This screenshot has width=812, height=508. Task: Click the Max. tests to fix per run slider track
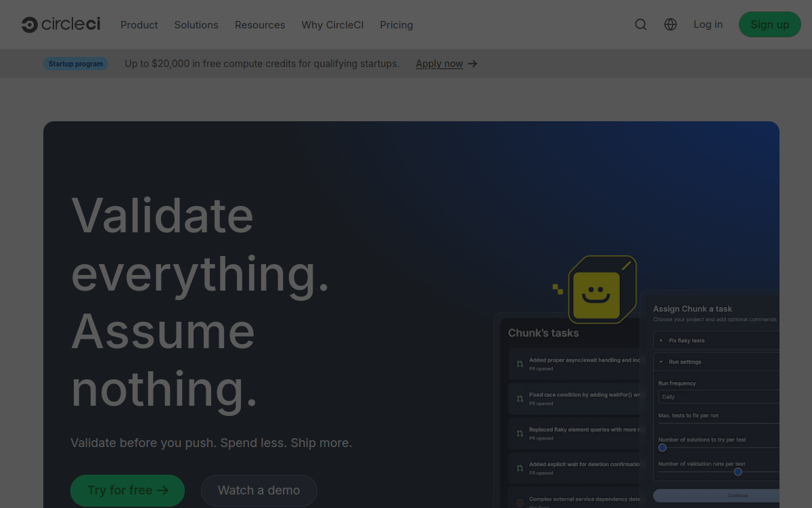[719, 423]
